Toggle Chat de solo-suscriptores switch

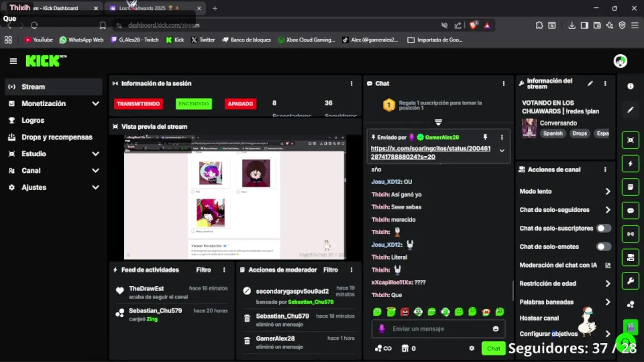point(604,228)
